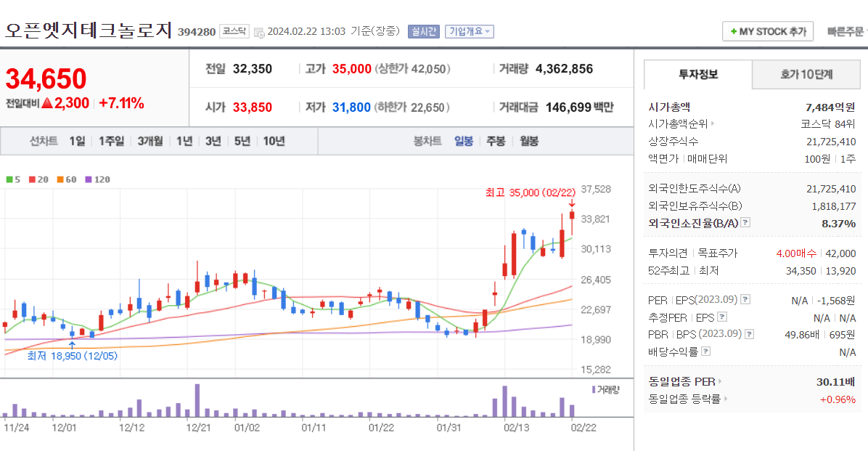
Task: Select the 1주일 line chart period
Action: [111, 142]
